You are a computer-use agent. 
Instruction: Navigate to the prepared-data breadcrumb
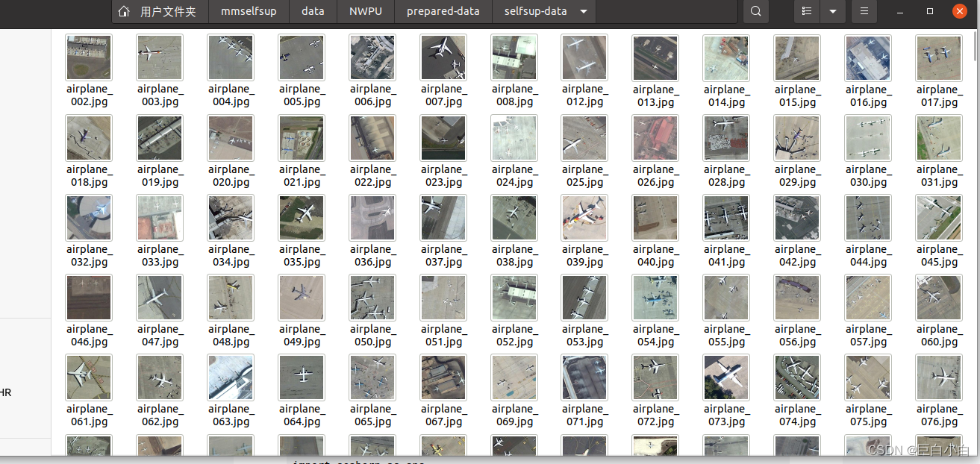click(x=443, y=11)
